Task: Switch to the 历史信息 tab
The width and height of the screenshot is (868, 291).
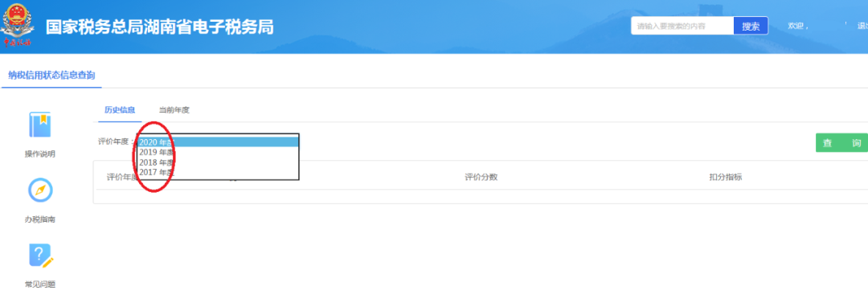Action: (x=120, y=109)
